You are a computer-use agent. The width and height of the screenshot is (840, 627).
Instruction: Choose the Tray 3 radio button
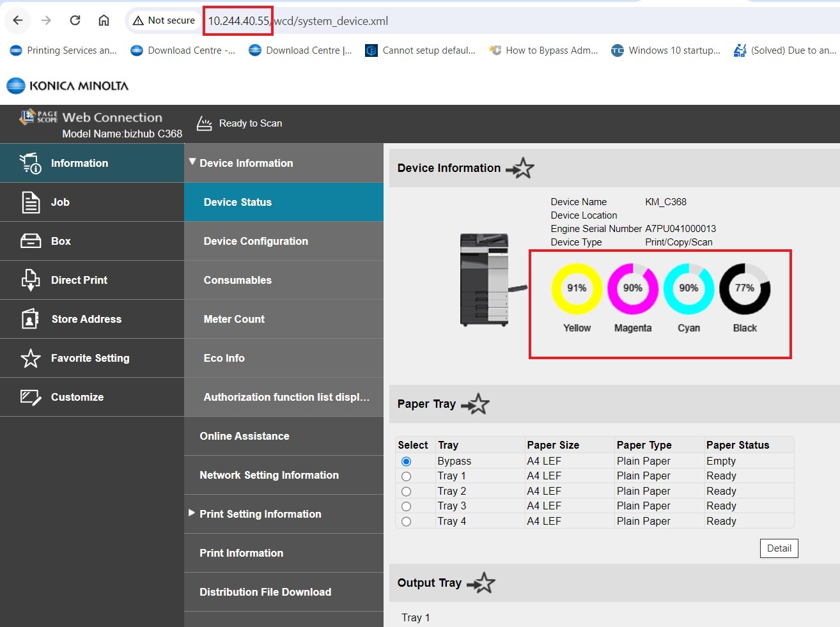(x=406, y=506)
